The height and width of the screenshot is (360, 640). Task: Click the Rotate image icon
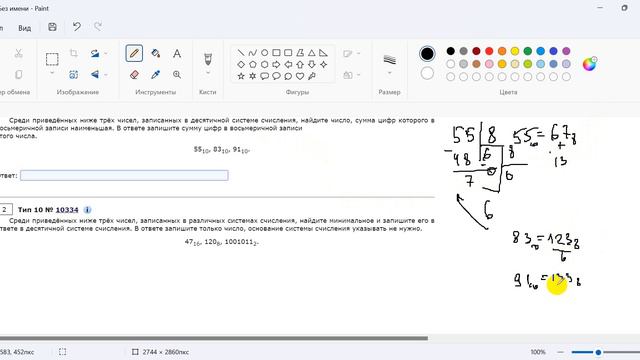(x=95, y=53)
